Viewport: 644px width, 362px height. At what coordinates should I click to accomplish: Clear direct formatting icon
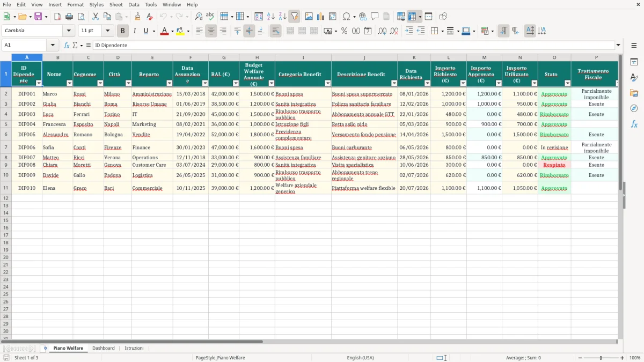point(150,17)
